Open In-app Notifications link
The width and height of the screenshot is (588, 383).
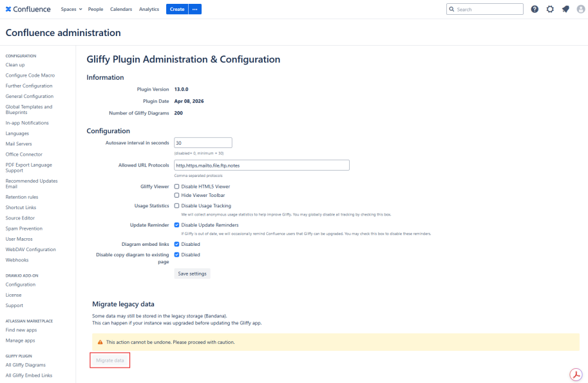(27, 123)
